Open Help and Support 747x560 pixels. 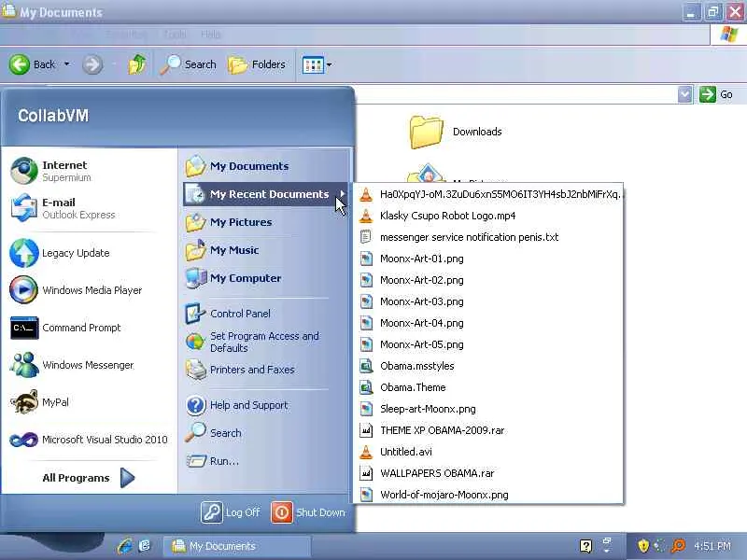[266, 405]
